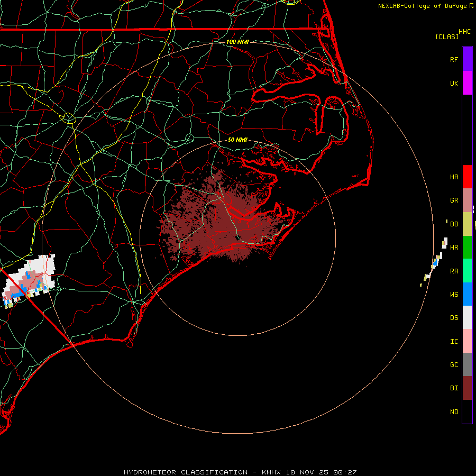Screen dimensions: 476x476
Task: Click the RF legend label
Action: point(454,60)
